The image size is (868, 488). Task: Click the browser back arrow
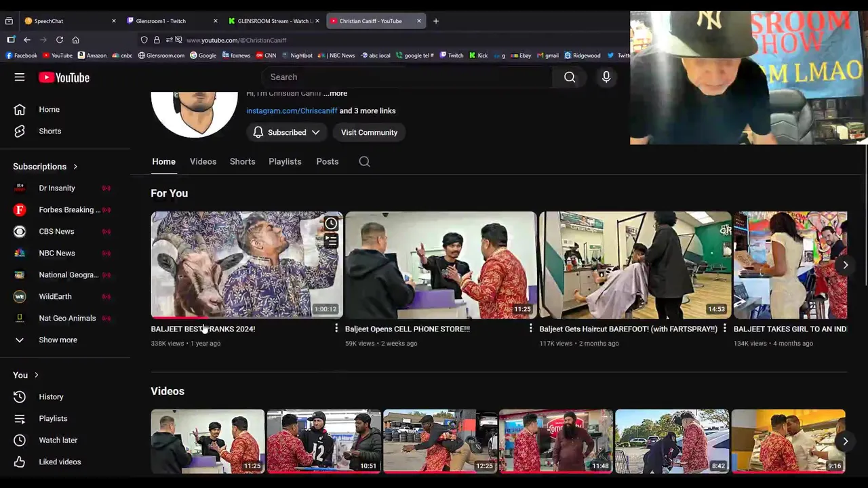click(27, 40)
